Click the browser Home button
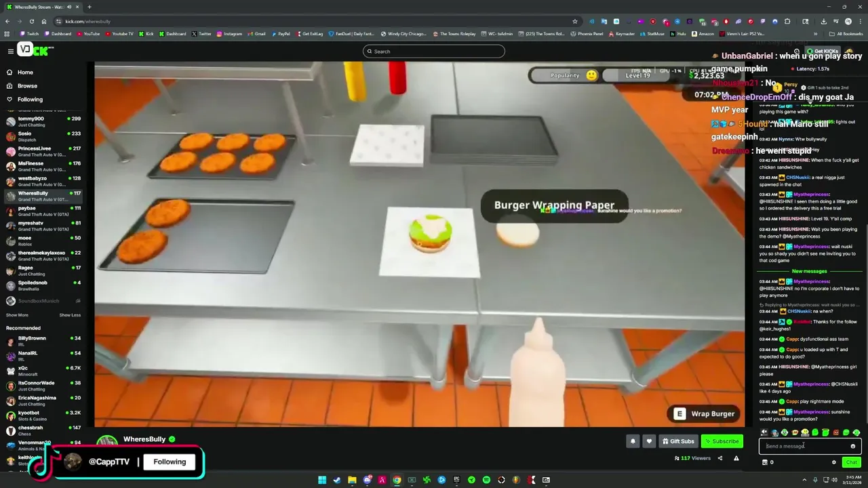 pyautogui.click(x=44, y=22)
